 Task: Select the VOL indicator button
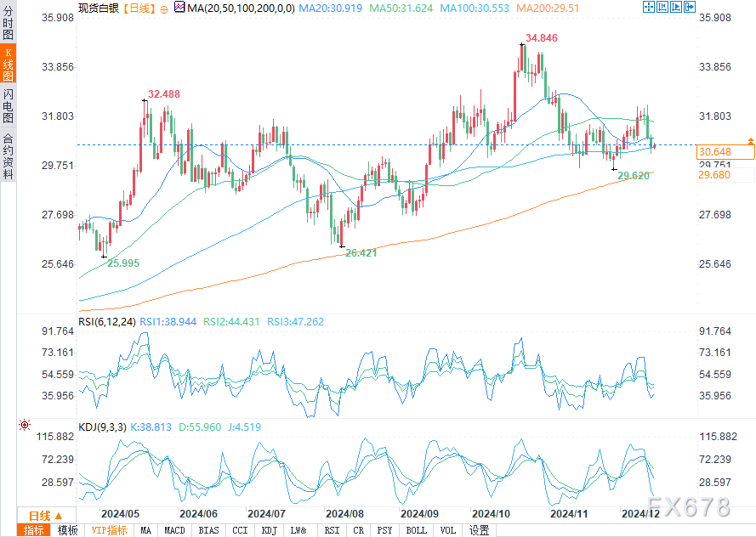[x=448, y=530]
